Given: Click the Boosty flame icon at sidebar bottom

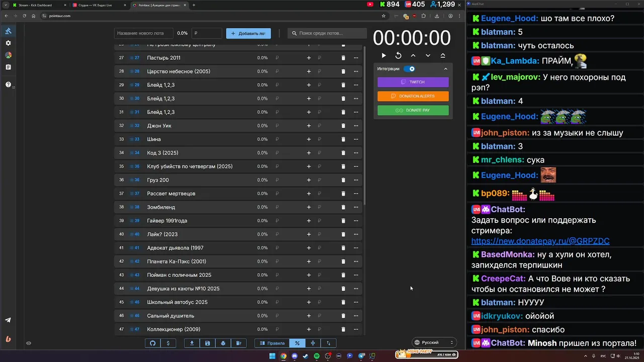Looking at the screenshot, I should point(8,339).
